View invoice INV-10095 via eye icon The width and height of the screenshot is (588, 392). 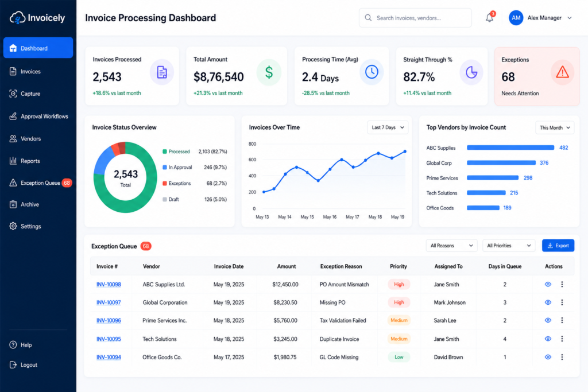(x=548, y=339)
